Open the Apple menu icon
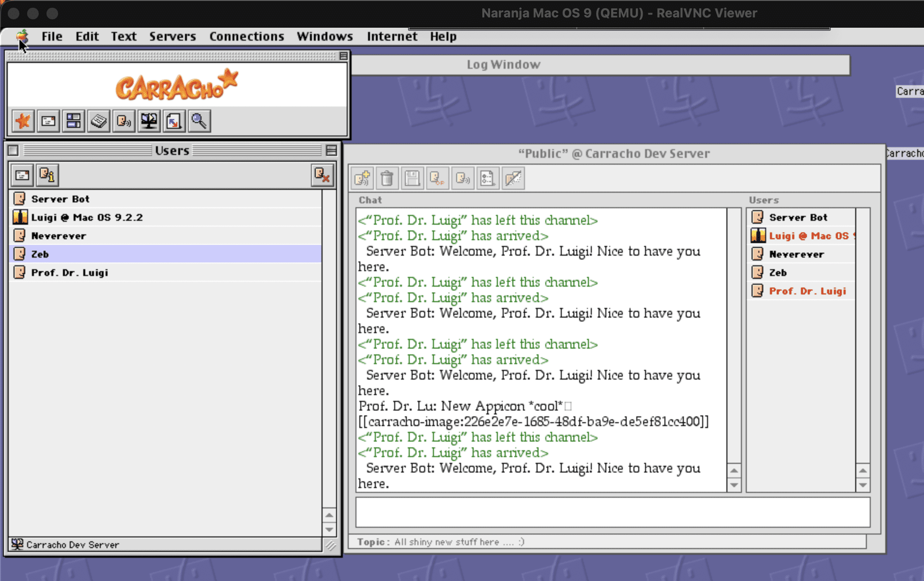 click(22, 36)
